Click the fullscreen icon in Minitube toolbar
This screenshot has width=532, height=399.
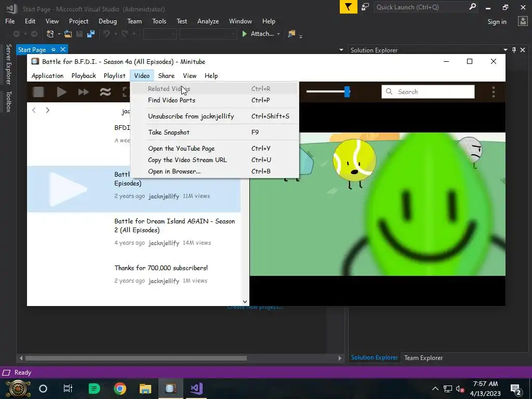[126, 92]
